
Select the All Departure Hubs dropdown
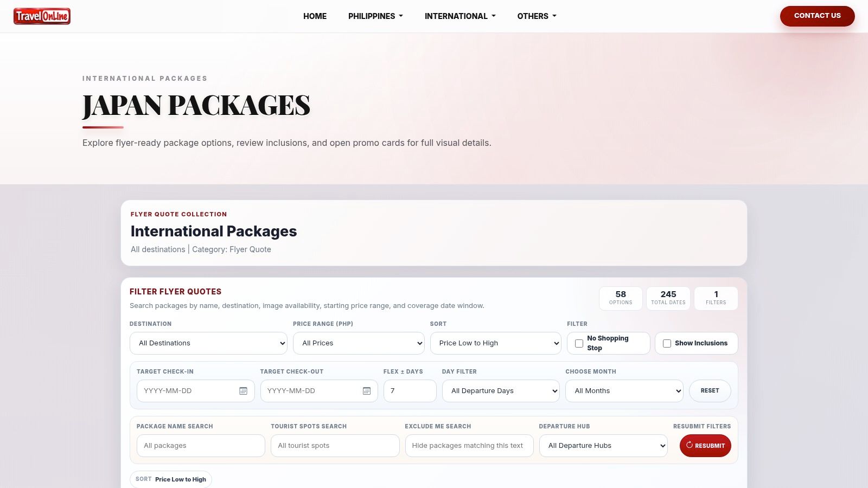tap(603, 446)
